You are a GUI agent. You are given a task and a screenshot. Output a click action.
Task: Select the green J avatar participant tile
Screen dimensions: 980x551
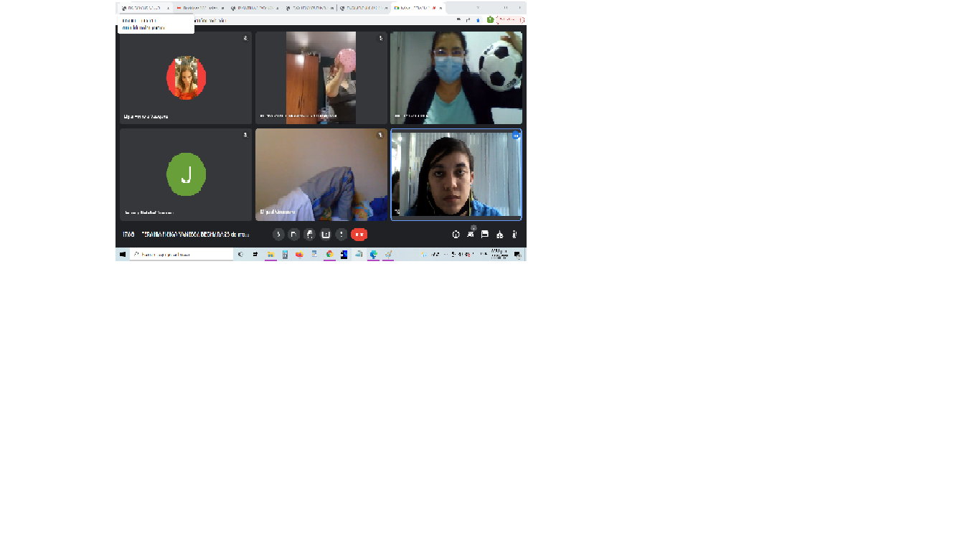(x=186, y=174)
